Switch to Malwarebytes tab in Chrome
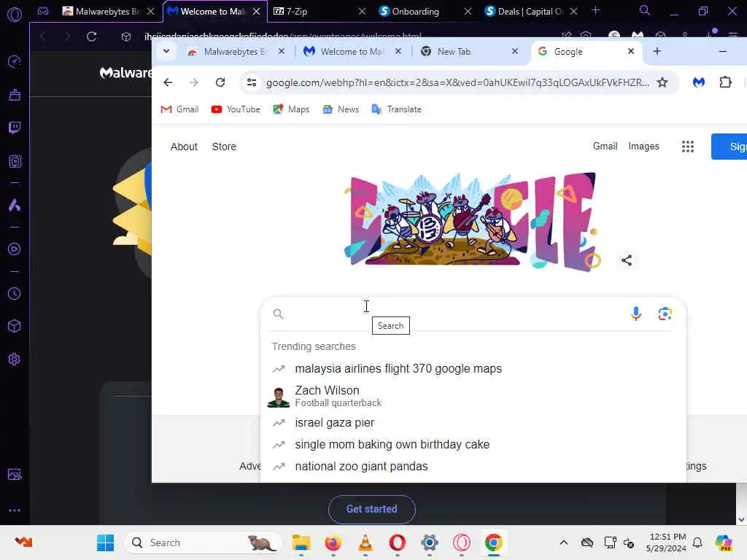The height and width of the screenshot is (560, 747). pyautogui.click(x=236, y=52)
